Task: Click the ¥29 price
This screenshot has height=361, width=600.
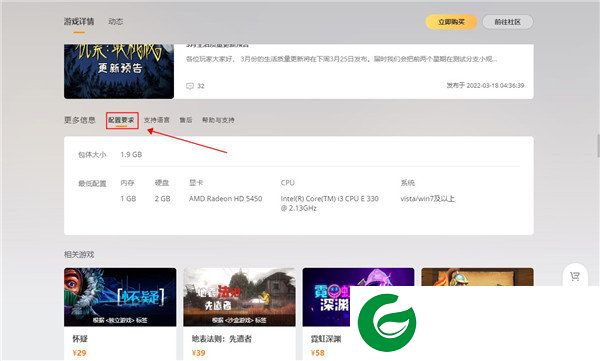Action: (x=79, y=353)
